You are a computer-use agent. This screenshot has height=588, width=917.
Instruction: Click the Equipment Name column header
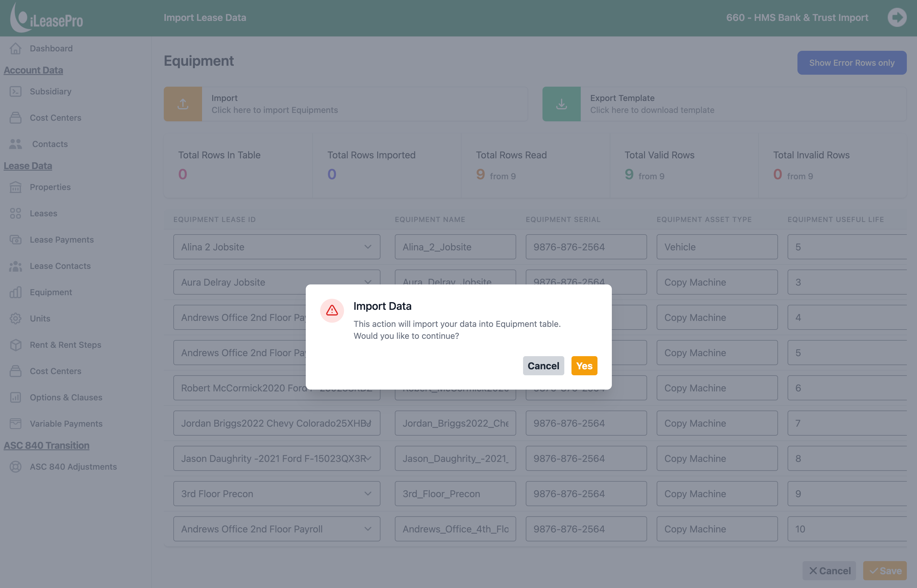430,220
